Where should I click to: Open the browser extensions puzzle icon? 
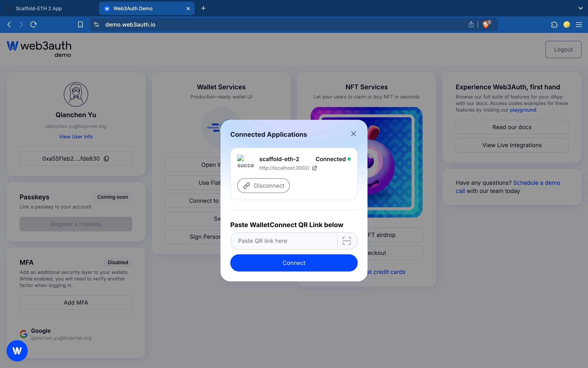coord(554,25)
